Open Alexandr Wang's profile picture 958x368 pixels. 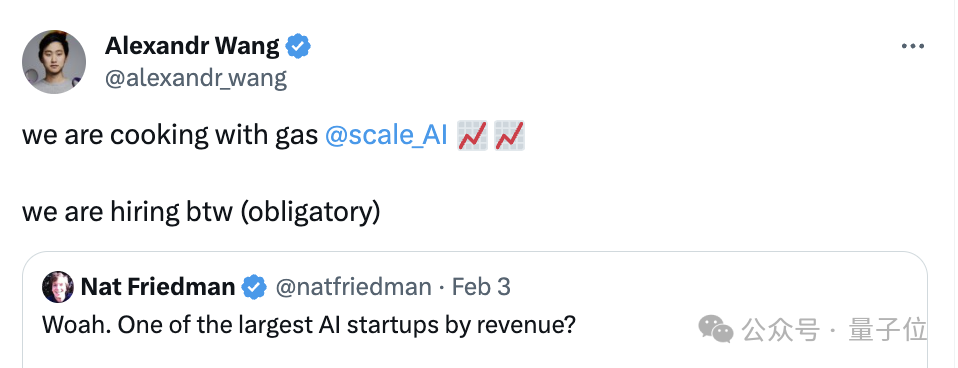(x=54, y=62)
